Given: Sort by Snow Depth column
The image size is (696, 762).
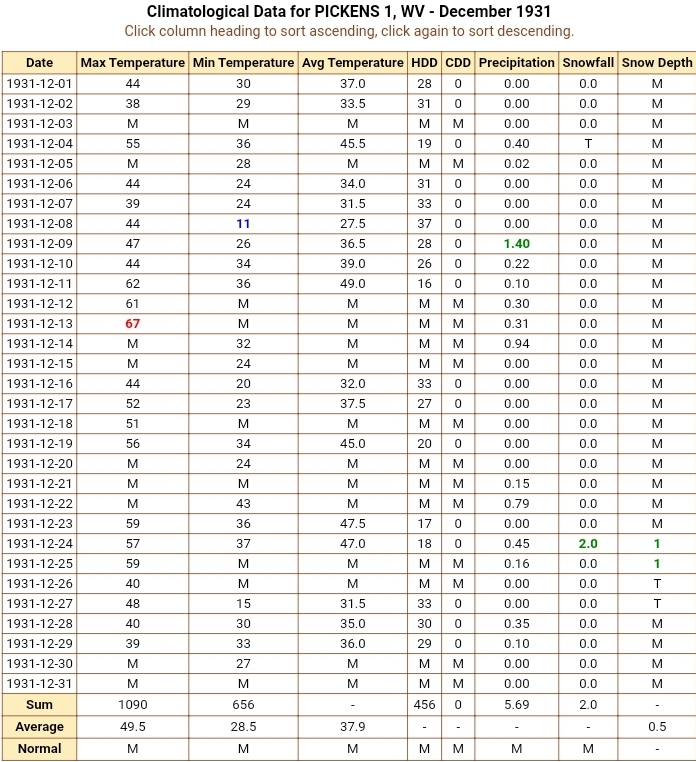Looking at the screenshot, I should 657,63.
